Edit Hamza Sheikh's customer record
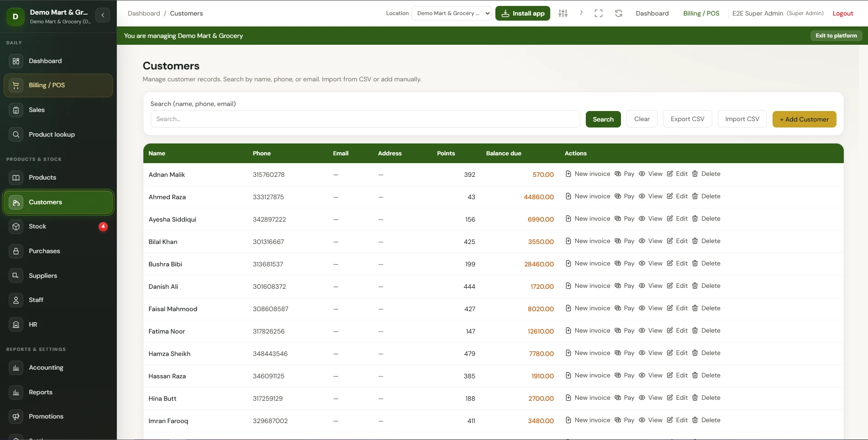 677,353
